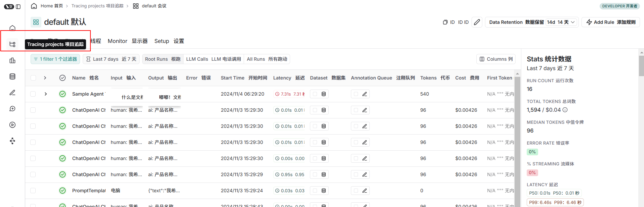644x207 pixels.
Task: Tick dataset checkbox on Sample Agent row
Action: [315, 94]
